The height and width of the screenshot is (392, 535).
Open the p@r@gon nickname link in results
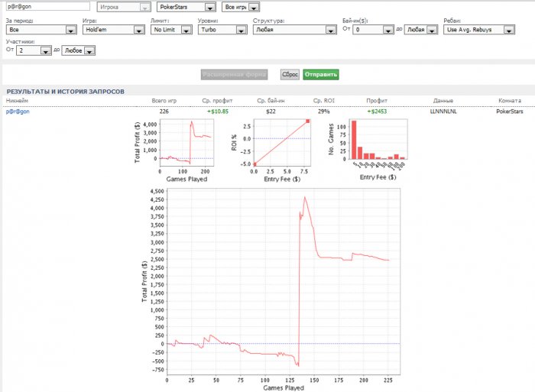18,112
